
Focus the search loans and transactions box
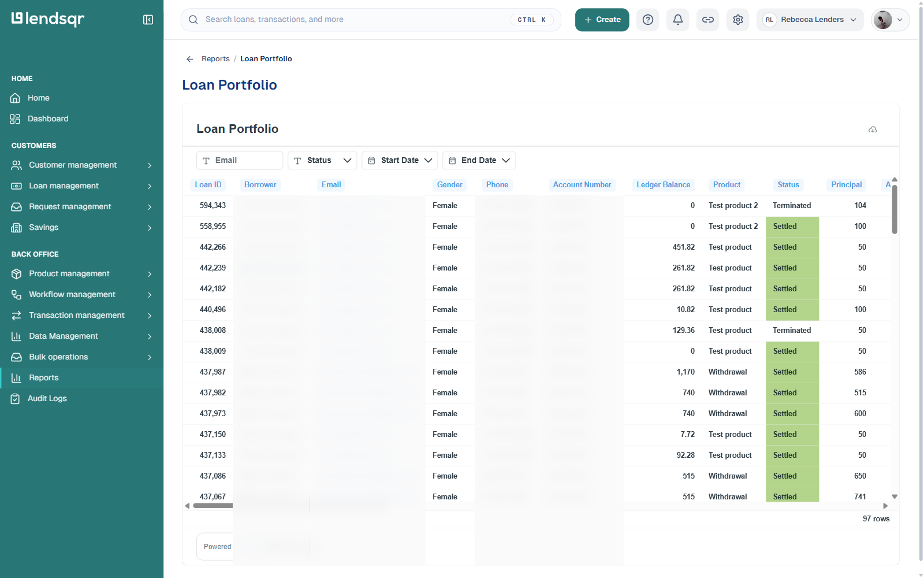point(371,20)
